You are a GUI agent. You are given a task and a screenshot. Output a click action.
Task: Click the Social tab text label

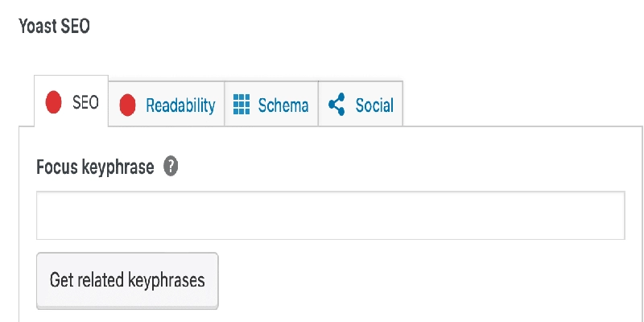click(x=374, y=105)
